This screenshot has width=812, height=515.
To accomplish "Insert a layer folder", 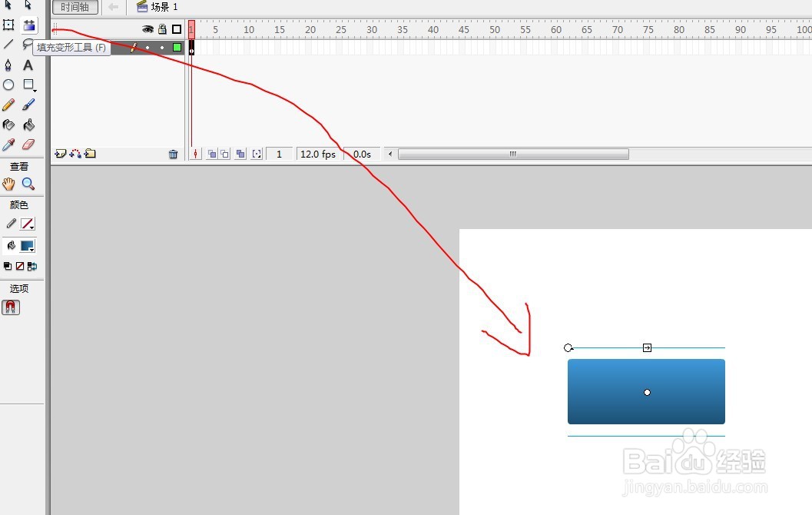I will 91,154.
